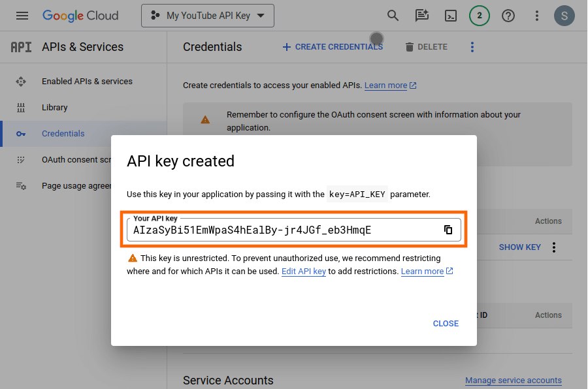Activate Cloud Shell terminal icon
Screen dimensions: 588x389
pos(451,16)
